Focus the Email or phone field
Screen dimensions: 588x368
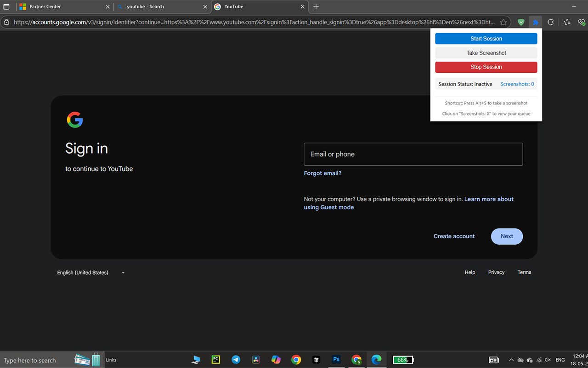point(413,154)
